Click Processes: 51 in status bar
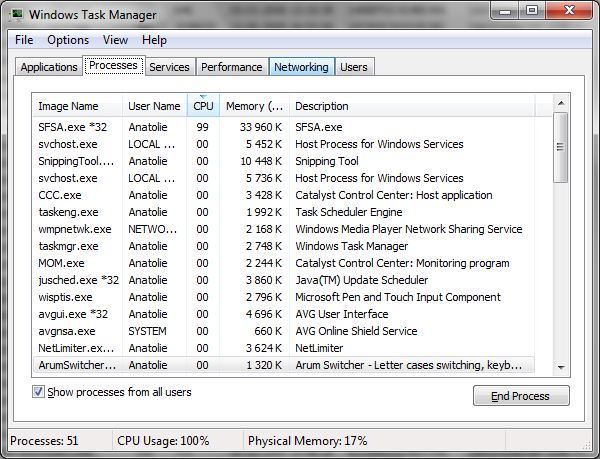This screenshot has width=600, height=459. tap(44, 441)
